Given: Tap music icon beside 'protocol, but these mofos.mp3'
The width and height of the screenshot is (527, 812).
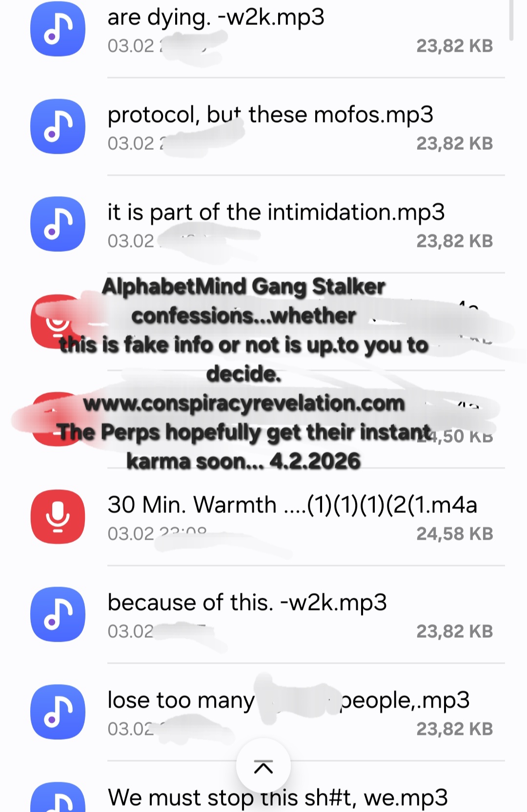Looking at the screenshot, I should (58, 126).
